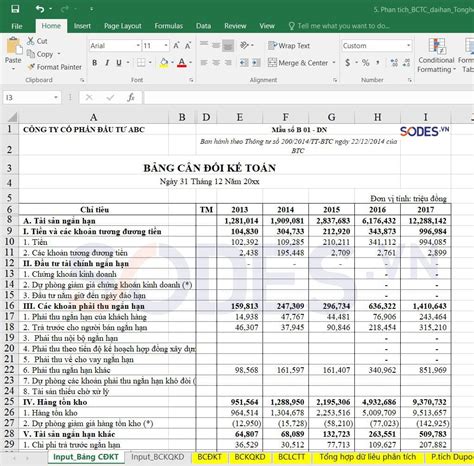
Task: Click Increase Indent icon
Action: click(x=256, y=63)
